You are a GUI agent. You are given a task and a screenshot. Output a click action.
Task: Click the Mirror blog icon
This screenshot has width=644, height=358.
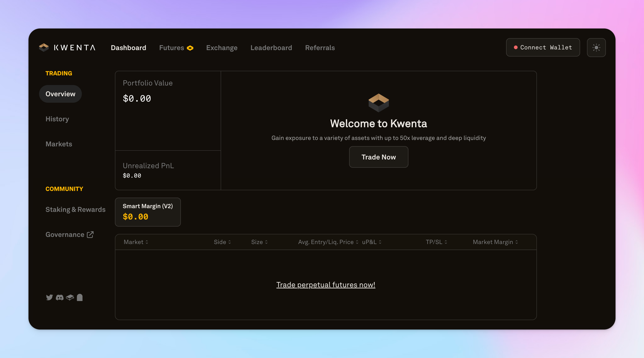pos(80,297)
